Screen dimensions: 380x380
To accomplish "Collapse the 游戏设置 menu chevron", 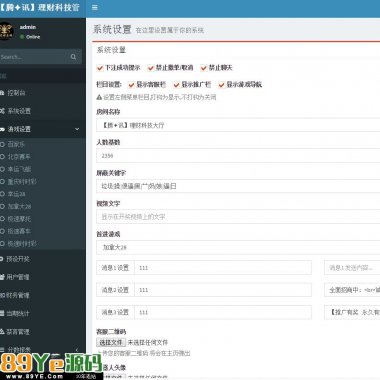I will pyautogui.click(x=77, y=129).
